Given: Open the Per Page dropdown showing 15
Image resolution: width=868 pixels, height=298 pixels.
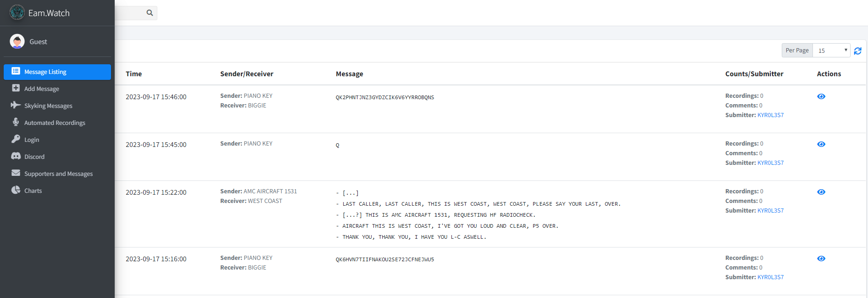Looking at the screenshot, I should (x=831, y=51).
